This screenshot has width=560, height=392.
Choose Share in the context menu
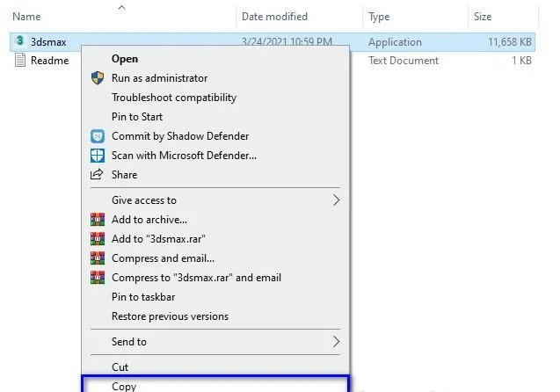(215, 175)
